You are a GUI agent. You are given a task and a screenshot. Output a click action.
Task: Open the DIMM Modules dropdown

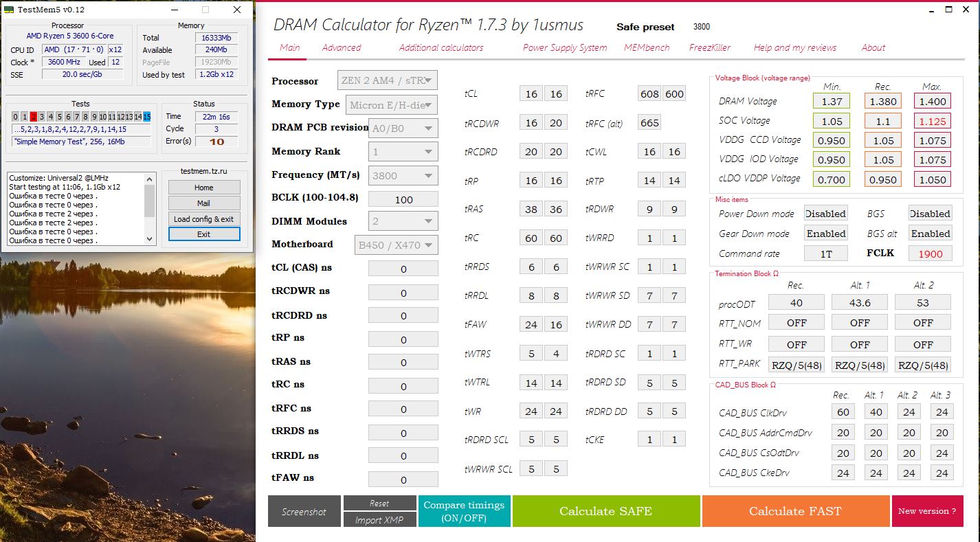[x=403, y=221]
